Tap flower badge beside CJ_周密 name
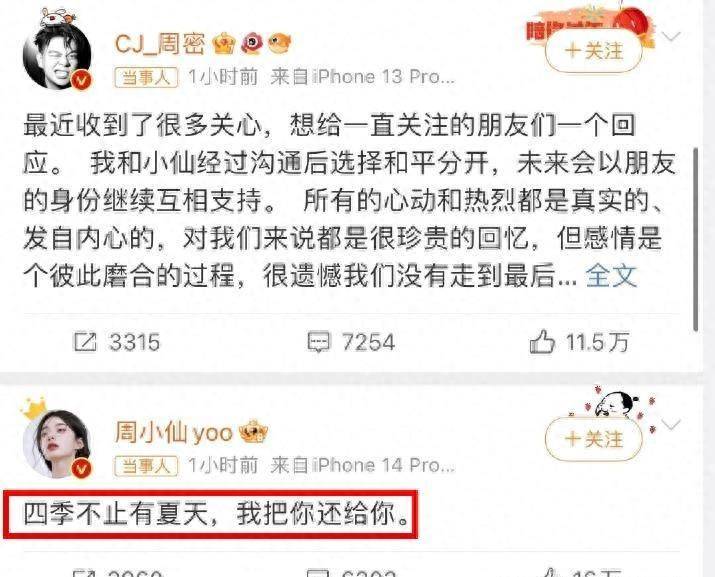This screenshot has width=715, height=577. point(252,44)
